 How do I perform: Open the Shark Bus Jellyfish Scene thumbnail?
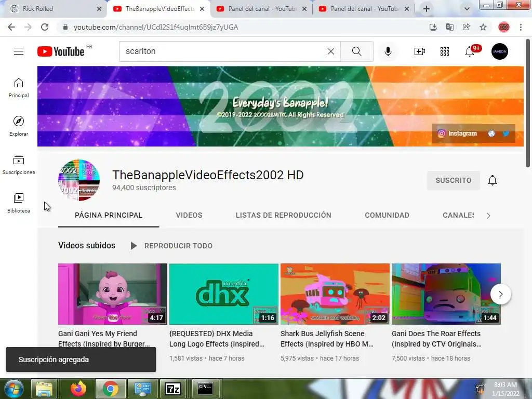tap(335, 294)
